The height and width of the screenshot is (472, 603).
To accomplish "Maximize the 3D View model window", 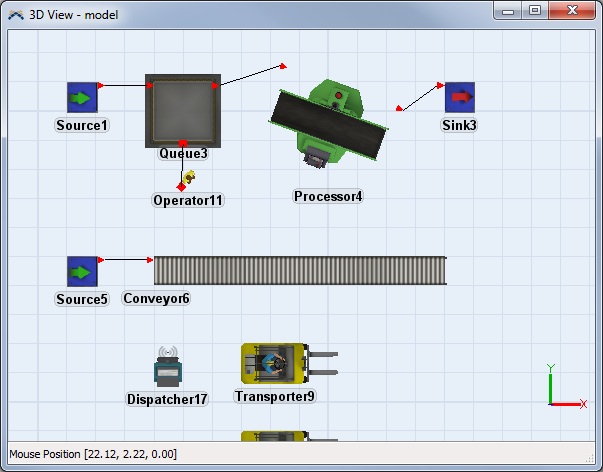I will (x=535, y=10).
